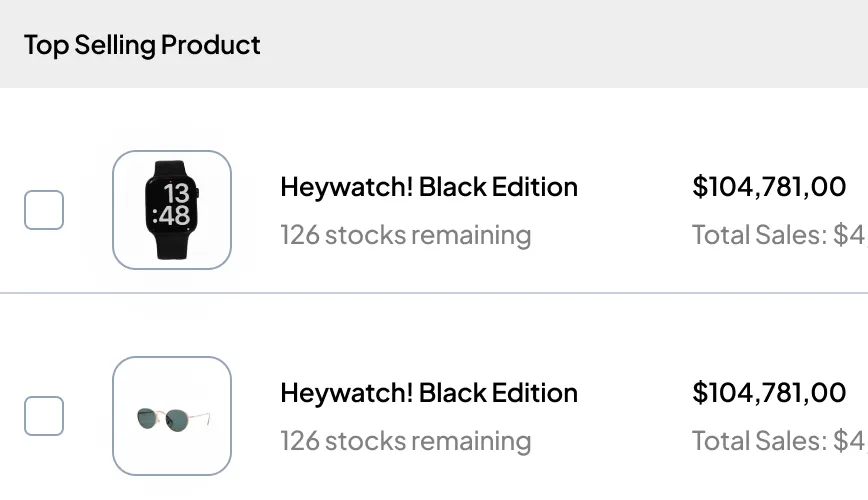Viewport: 868px width, 500px height.
Task: Select the $104,781,00 price in the sunglasses row
Action: click(x=769, y=393)
